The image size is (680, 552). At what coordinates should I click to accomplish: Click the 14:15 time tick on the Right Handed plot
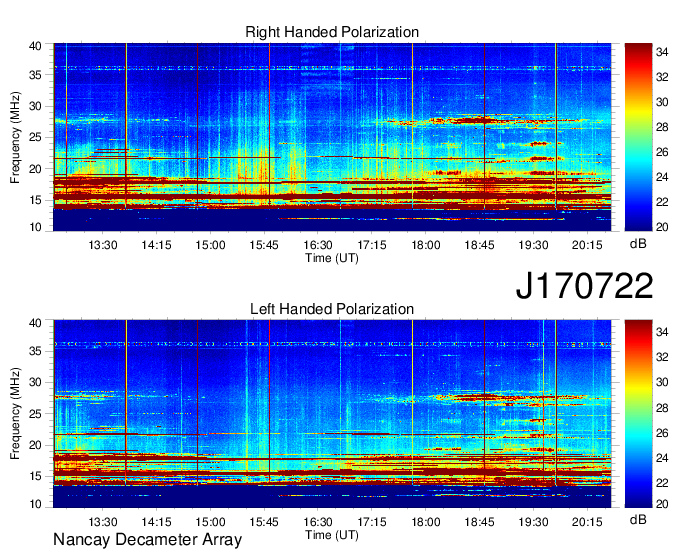tap(157, 245)
